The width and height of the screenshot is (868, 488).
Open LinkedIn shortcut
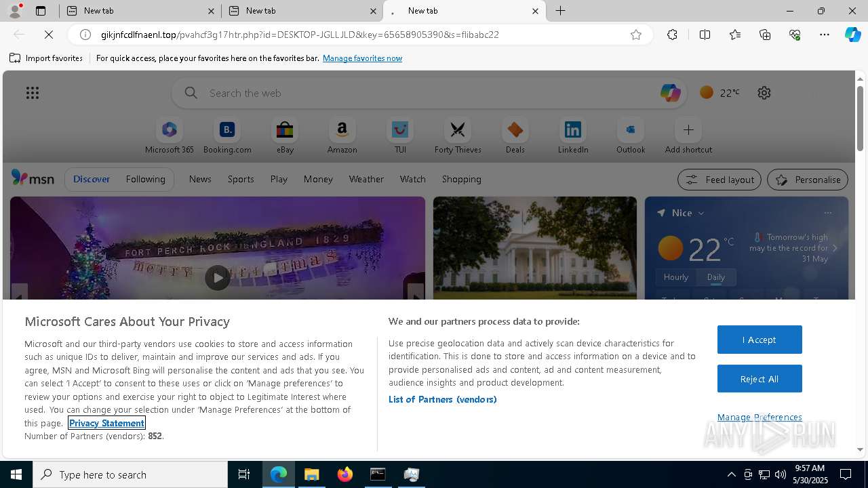click(x=573, y=136)
